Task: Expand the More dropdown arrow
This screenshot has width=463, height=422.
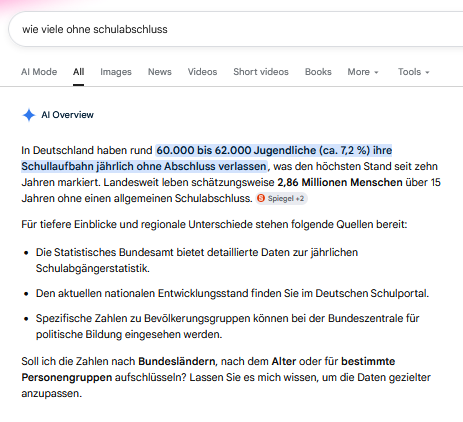Action: (x=376, y=72)
